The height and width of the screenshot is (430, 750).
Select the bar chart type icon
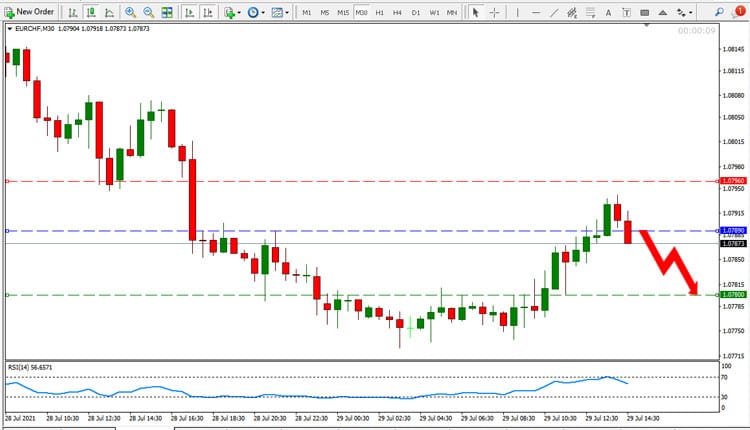click(73, 12)
